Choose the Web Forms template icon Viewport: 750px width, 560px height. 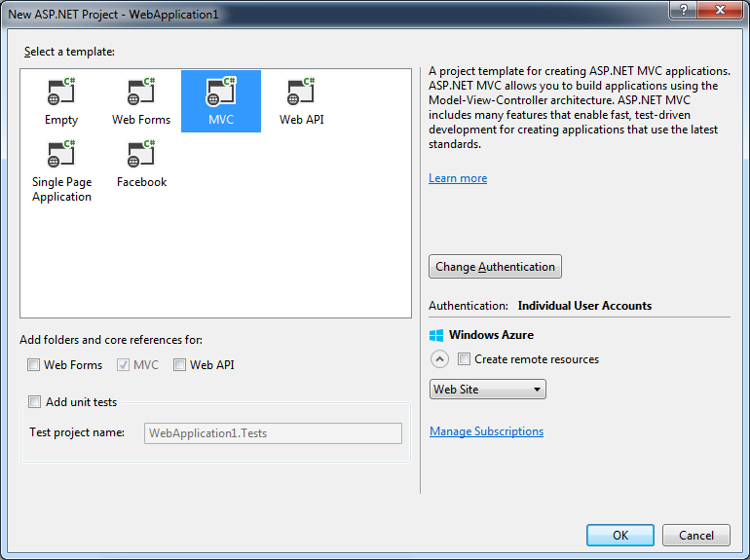pos(141,93)
